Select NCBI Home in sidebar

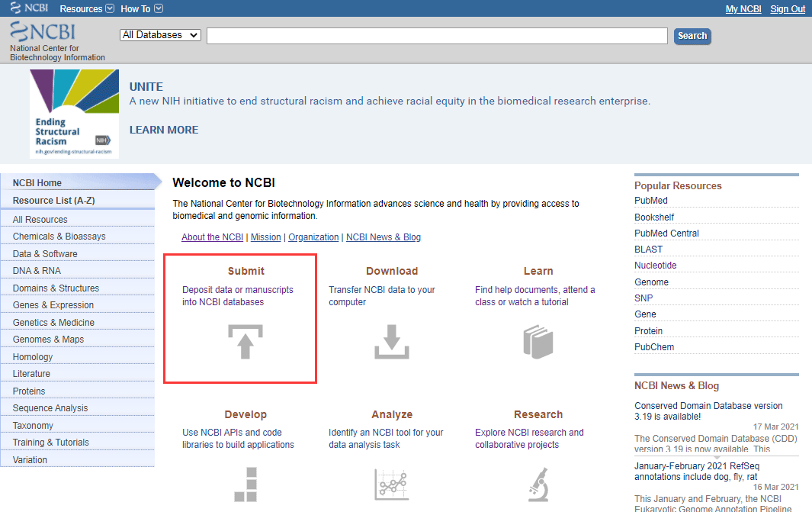click(78, 182)
